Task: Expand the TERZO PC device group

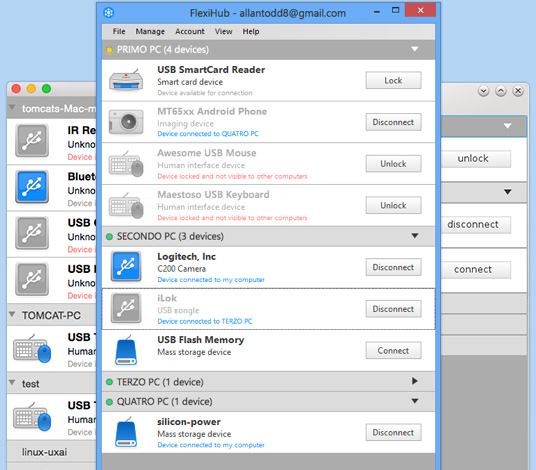Action: (415, 381)
